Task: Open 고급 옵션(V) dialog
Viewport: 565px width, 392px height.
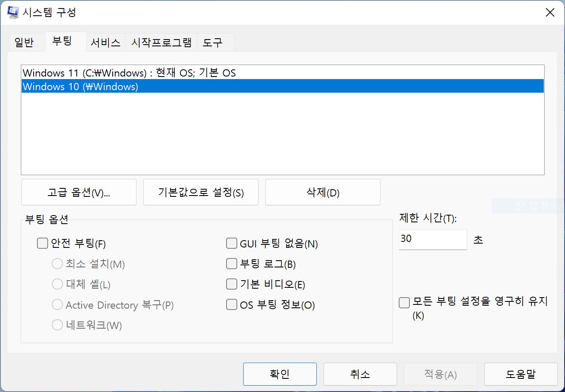Action: [79, 193]
